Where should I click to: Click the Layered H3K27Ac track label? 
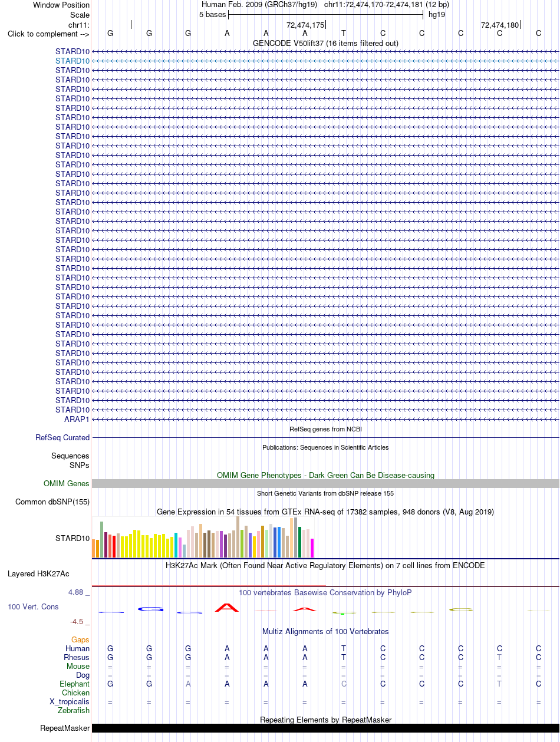coord(38,573)
